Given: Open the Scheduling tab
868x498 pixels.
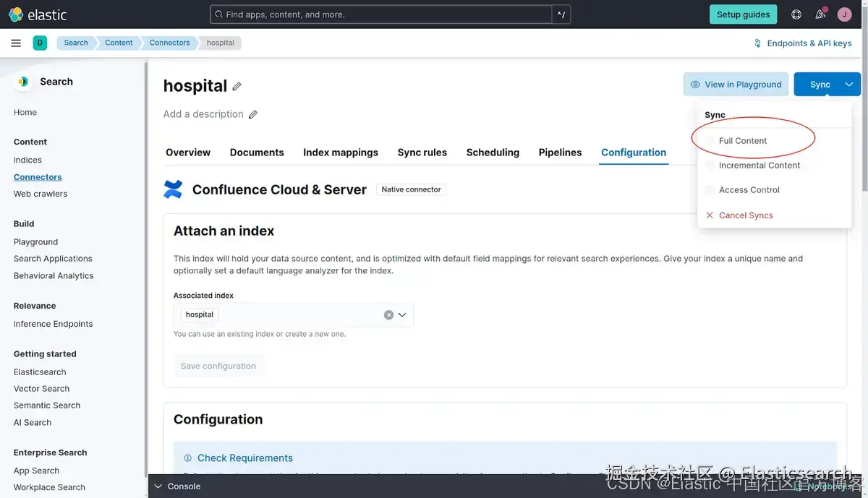Looking at the screenshot, I should point(493,153).
